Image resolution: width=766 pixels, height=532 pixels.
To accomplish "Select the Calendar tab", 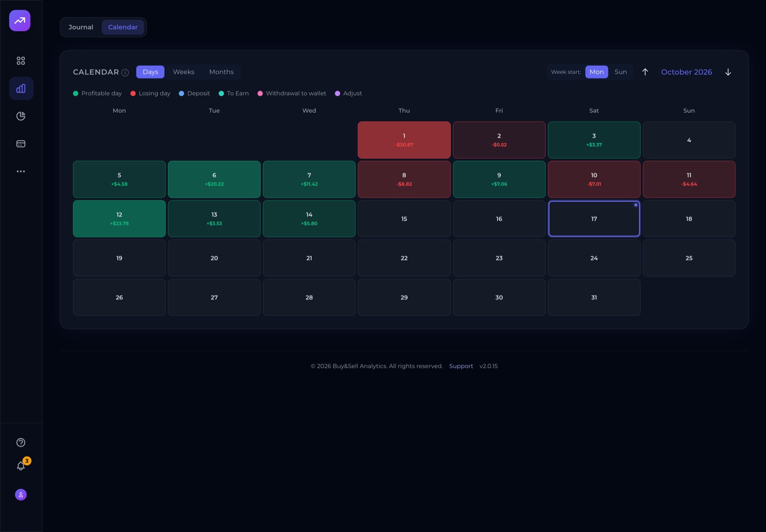I will 123,27.
